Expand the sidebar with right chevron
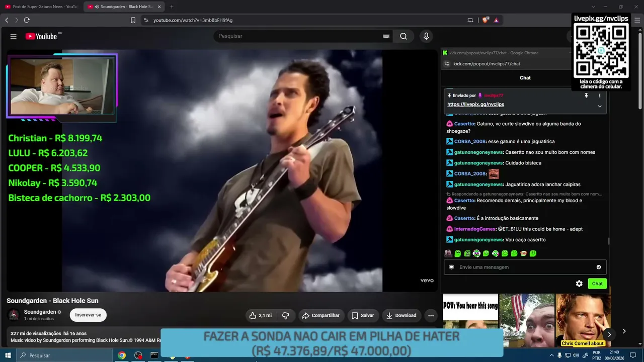Viewport: 644px width, 362px height. tap(624, 331)
